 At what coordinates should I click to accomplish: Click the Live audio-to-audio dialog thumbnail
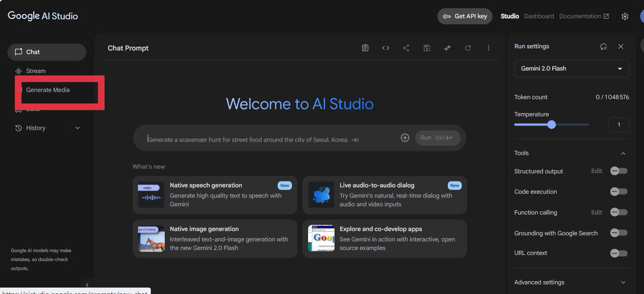click(x=321, y=195)
